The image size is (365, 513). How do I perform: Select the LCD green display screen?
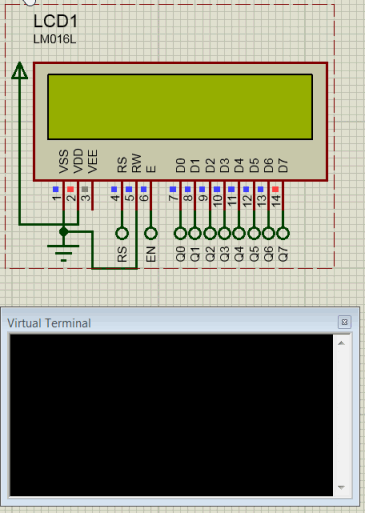click(180, 107)
